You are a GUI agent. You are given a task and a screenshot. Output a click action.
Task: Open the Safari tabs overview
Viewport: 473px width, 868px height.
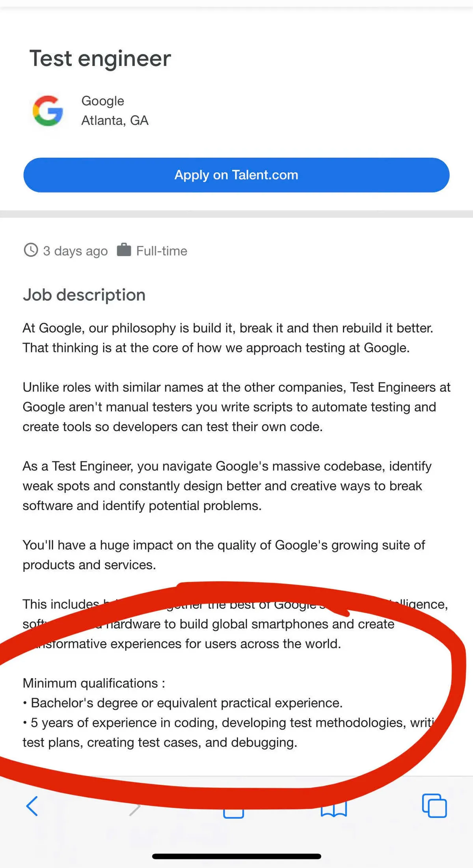434,806
